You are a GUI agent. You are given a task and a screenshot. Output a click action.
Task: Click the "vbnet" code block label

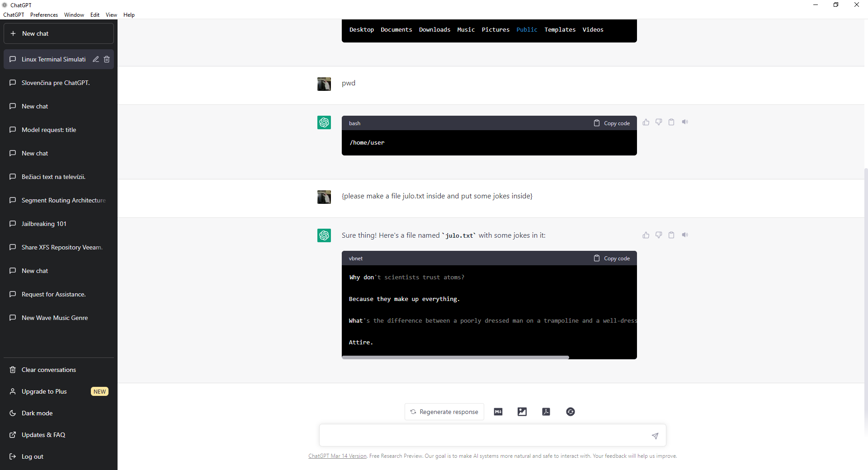point(356,258)
